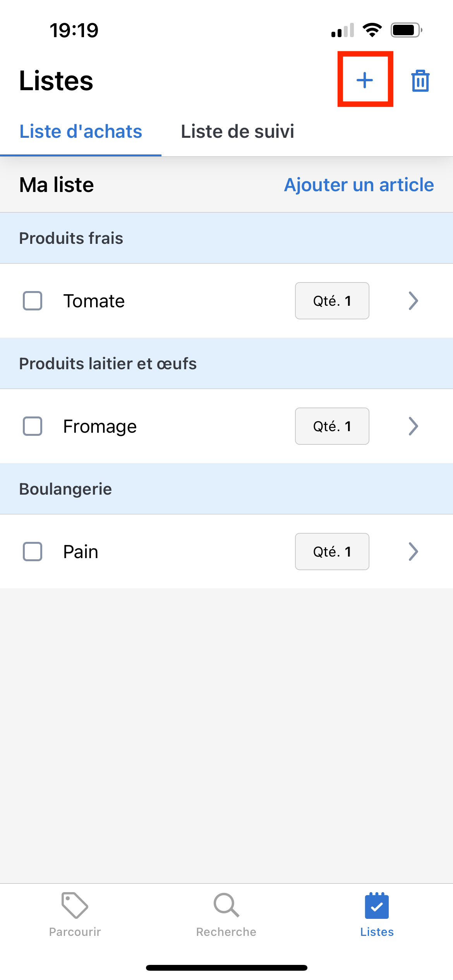453x980 pixels.
Task: Check the Tomate checkbox
Action: [x=33, y=301]
